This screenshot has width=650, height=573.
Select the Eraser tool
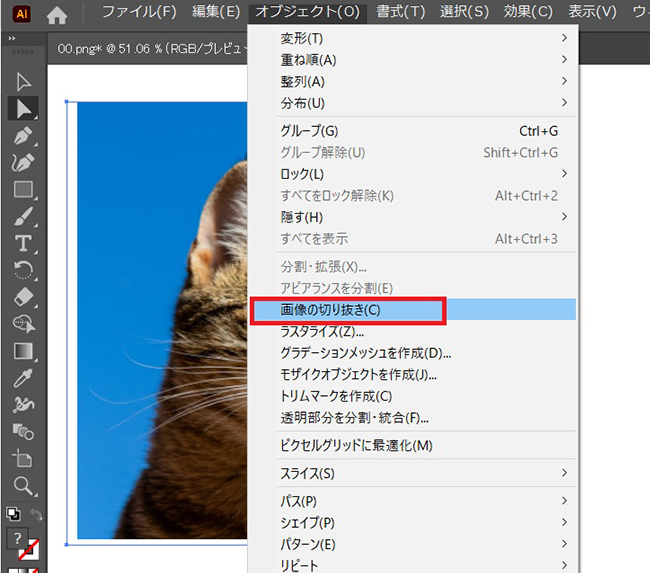pos(23,297)
